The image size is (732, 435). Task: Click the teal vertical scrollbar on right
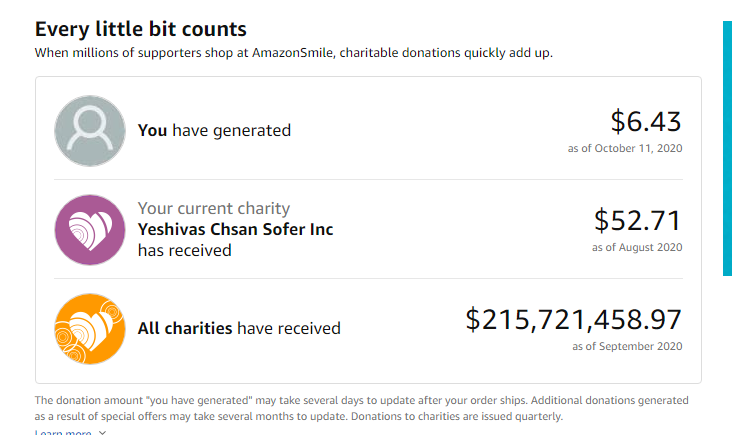pyautogui.click(x=726, y=200)
